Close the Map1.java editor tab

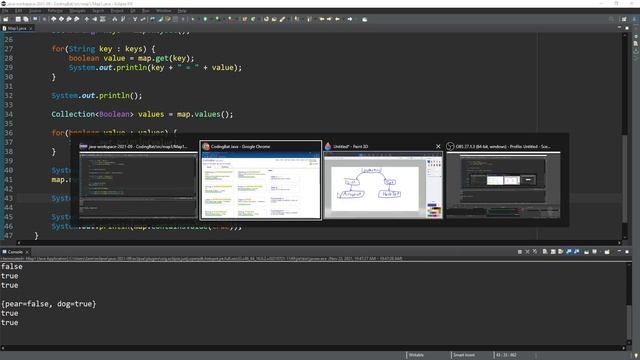point(31,28)
